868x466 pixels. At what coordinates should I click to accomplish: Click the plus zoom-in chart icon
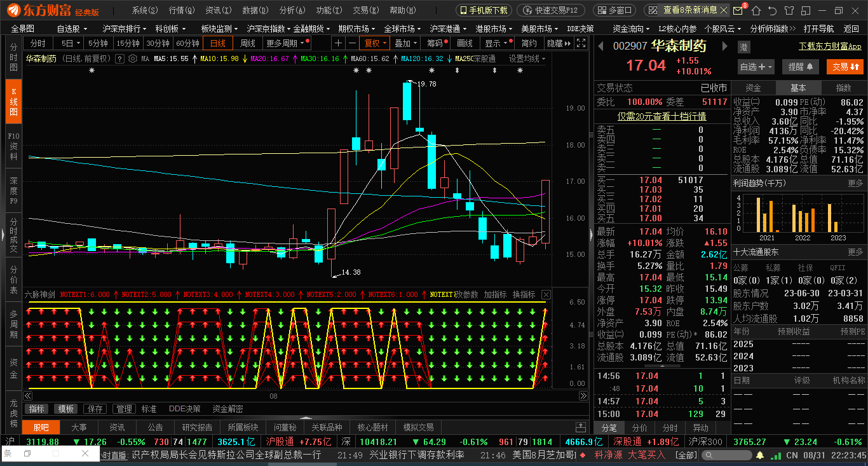339,43
